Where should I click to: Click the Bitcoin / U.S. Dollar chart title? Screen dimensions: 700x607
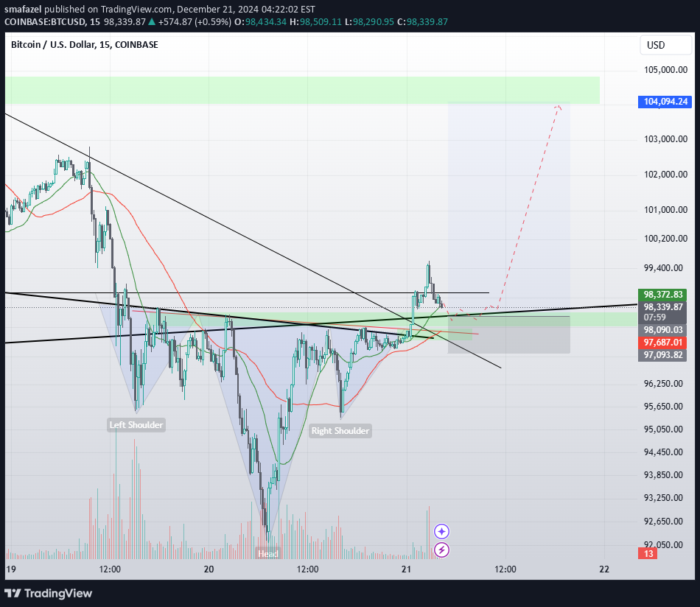tap(85, 45)
